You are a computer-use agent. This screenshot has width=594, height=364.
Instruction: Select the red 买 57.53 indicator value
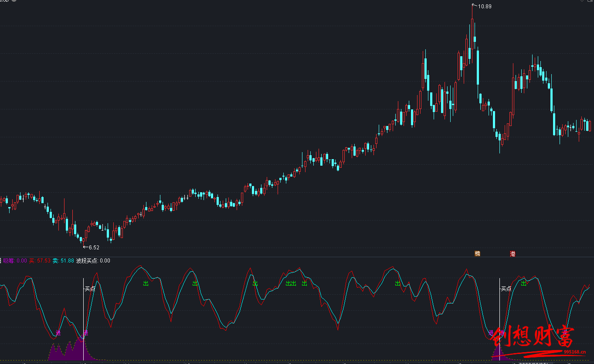pyautogui.click(x=40, y=261)
